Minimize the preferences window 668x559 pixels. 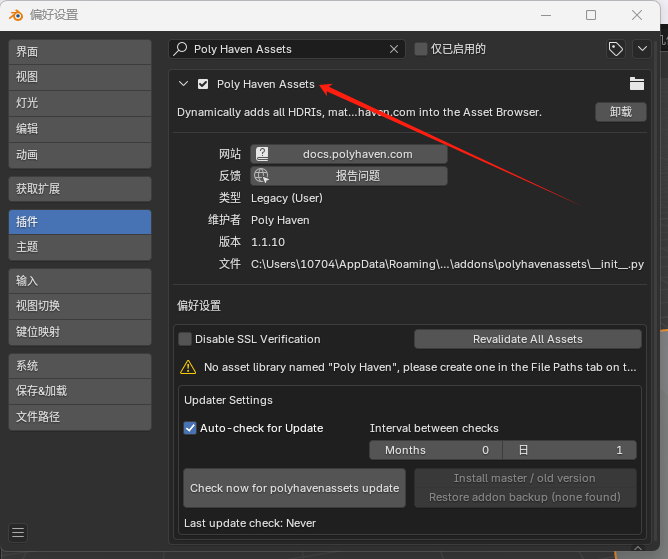(546, 15)
